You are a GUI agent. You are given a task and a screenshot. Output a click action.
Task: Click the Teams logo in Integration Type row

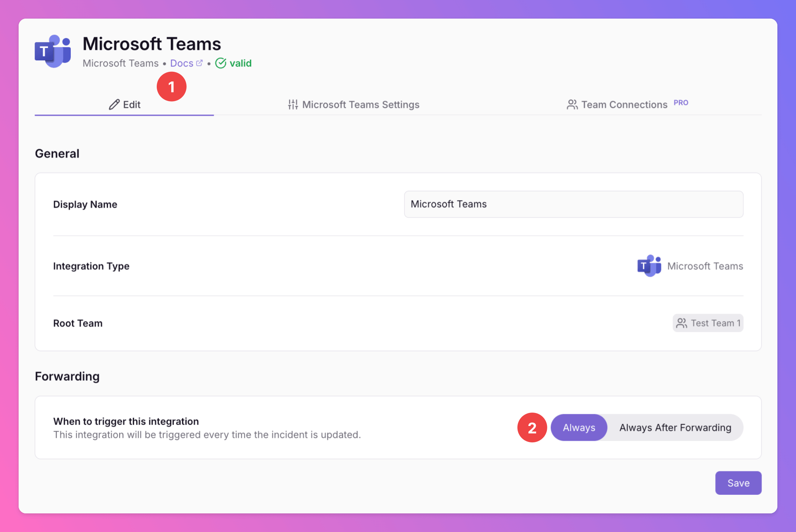[649, 266]
